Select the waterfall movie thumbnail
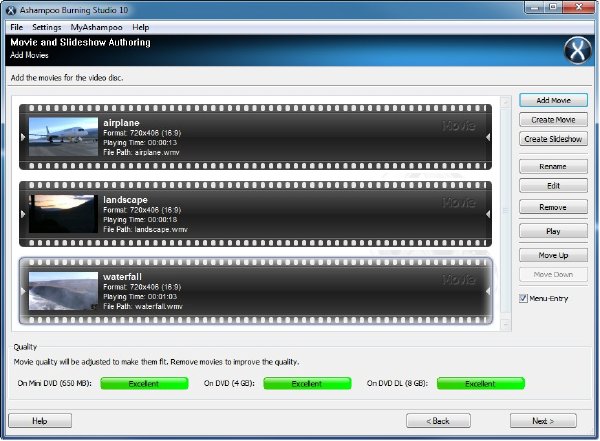The width and height of the screenshot is (600, 441). tap(64, 291)
